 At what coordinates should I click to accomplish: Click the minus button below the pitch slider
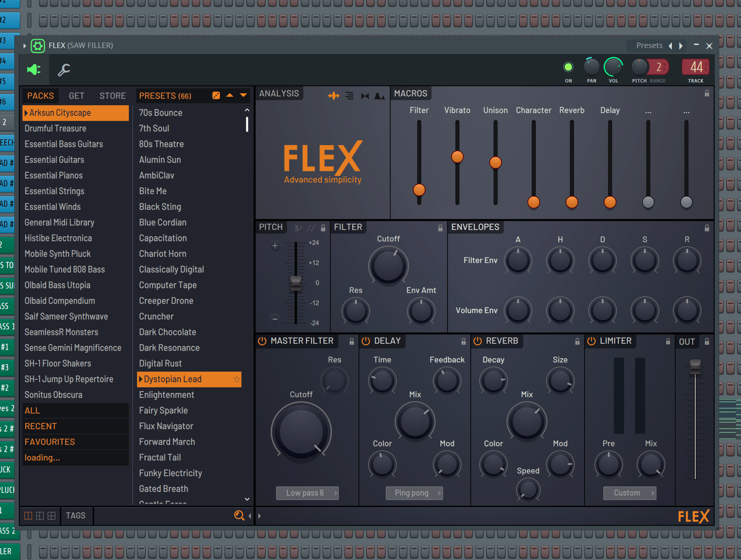coord(275,319)
